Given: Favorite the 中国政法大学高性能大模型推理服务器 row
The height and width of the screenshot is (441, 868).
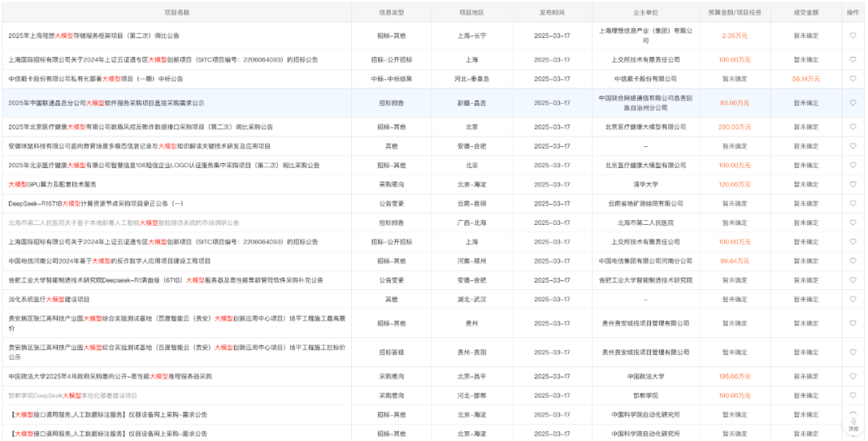Looking at the screenshot, I should (x=853, y=376).
